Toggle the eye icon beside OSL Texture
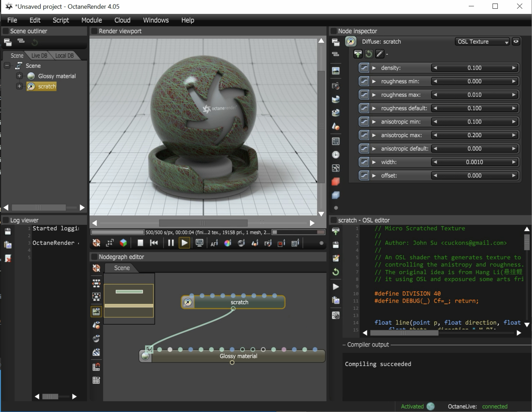The height and width of the screenshot is (412, 532). pos(516,41)
